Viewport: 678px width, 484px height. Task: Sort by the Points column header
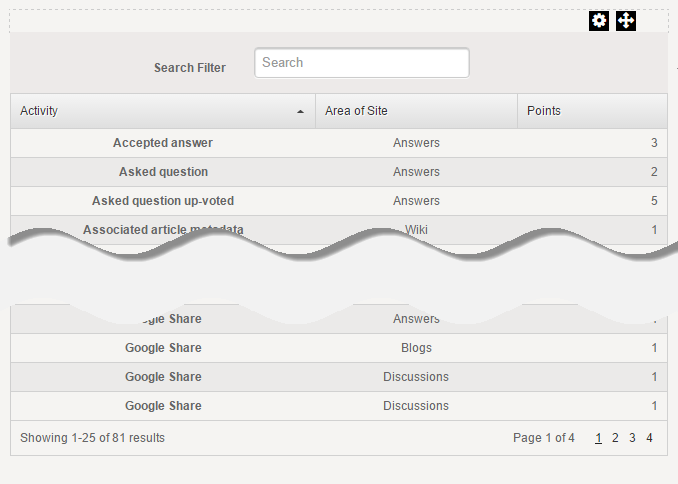(544, 111)
